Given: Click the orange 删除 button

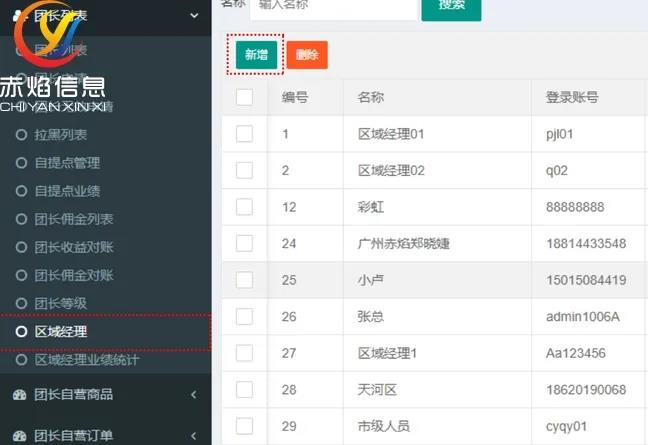Looking at the screenshot, I should tap(307, 55).
